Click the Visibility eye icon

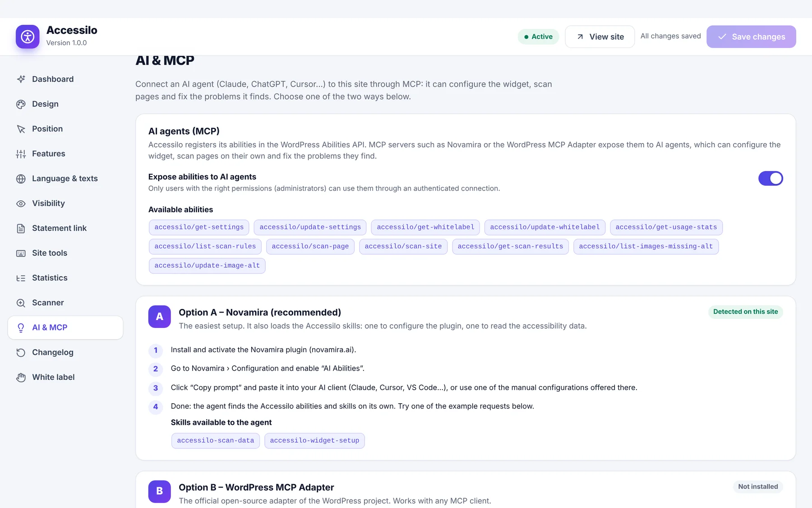(21, 203)
